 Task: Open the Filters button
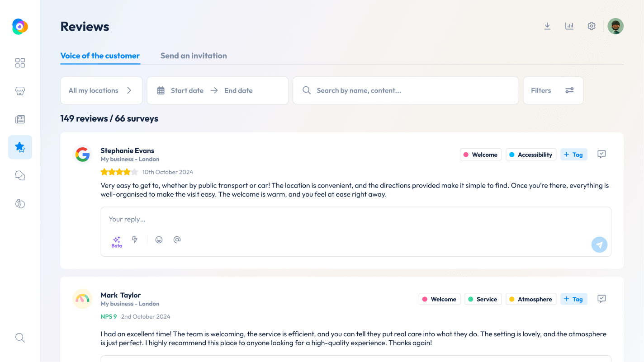click(x=553, y=90)
